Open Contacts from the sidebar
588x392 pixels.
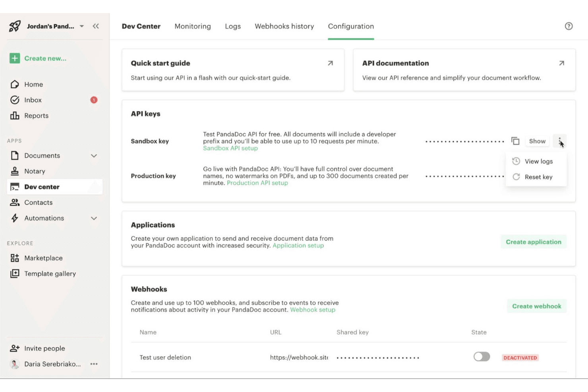tap(38, 203)
